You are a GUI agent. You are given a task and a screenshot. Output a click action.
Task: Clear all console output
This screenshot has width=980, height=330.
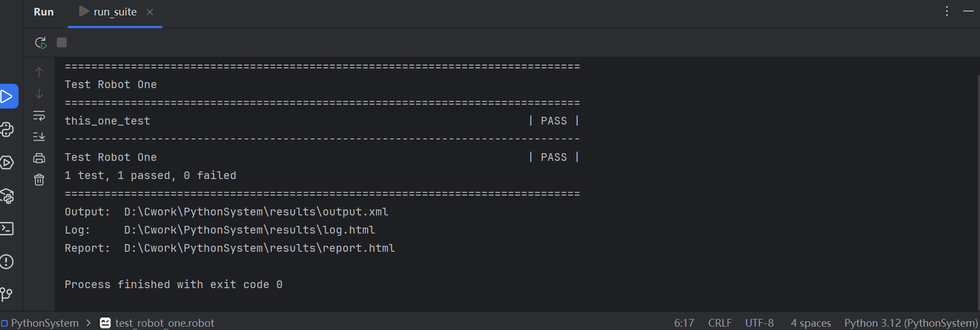point(39,179)
